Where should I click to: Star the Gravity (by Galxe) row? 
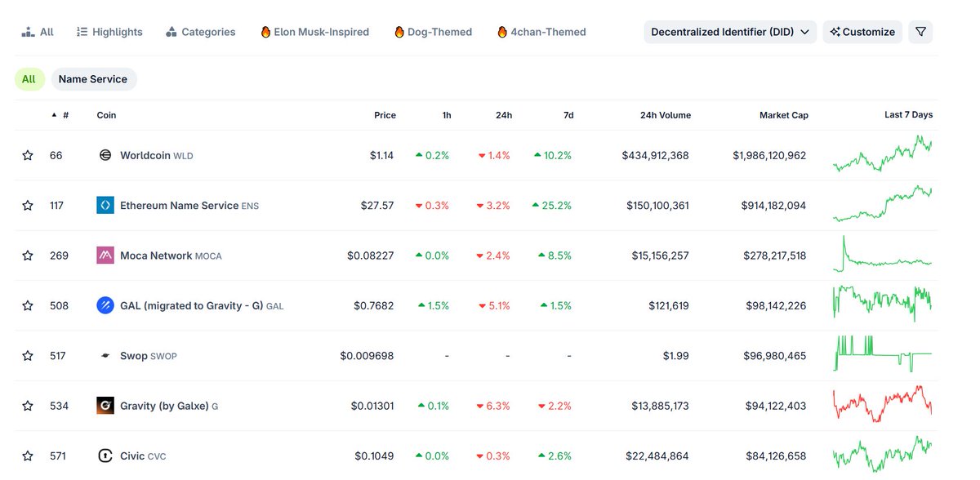tap(28, 406)
